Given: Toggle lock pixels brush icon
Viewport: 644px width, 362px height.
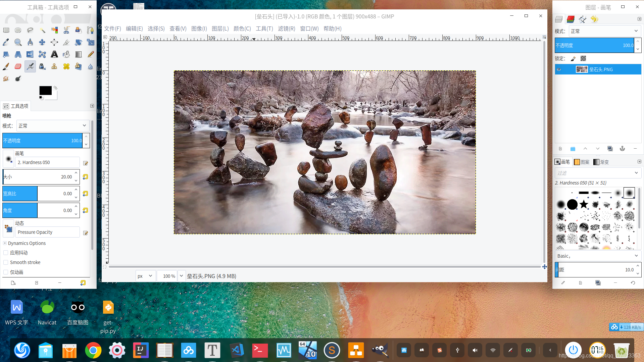Looking at the screenshot, I should coord(573,58).
